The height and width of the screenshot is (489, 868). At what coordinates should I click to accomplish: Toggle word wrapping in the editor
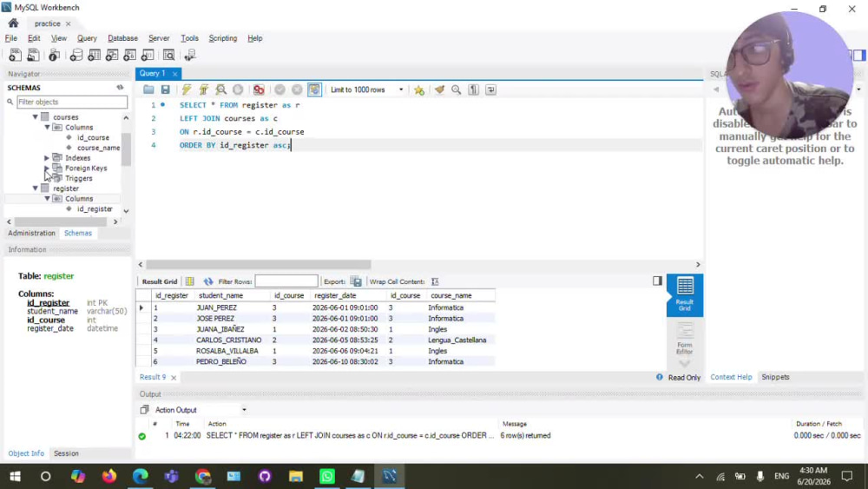pos(490,89)
